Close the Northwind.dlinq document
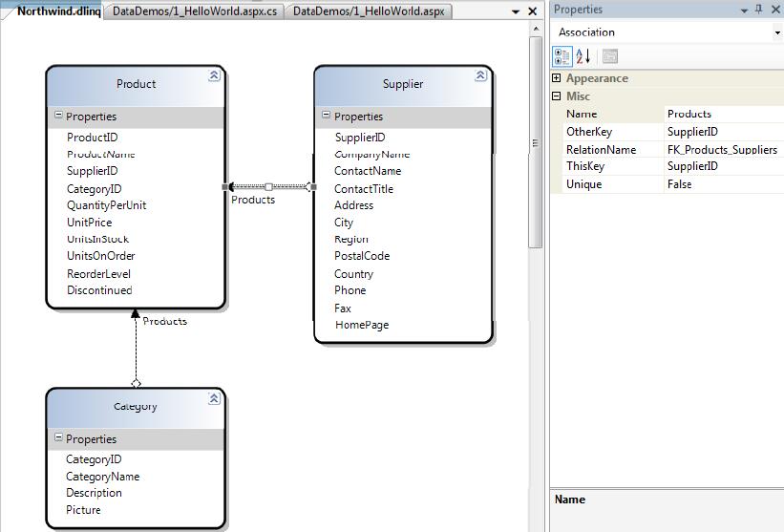 coord(533,11)
